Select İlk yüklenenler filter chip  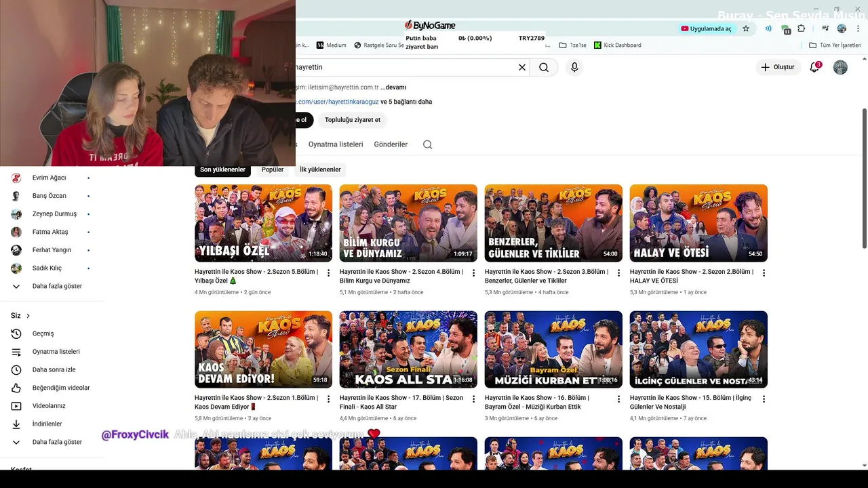tap(320, 169)
